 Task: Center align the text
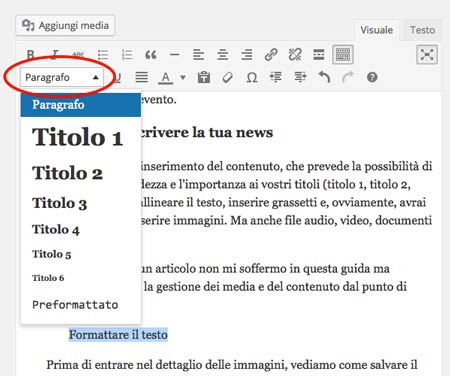click(223, 54)
